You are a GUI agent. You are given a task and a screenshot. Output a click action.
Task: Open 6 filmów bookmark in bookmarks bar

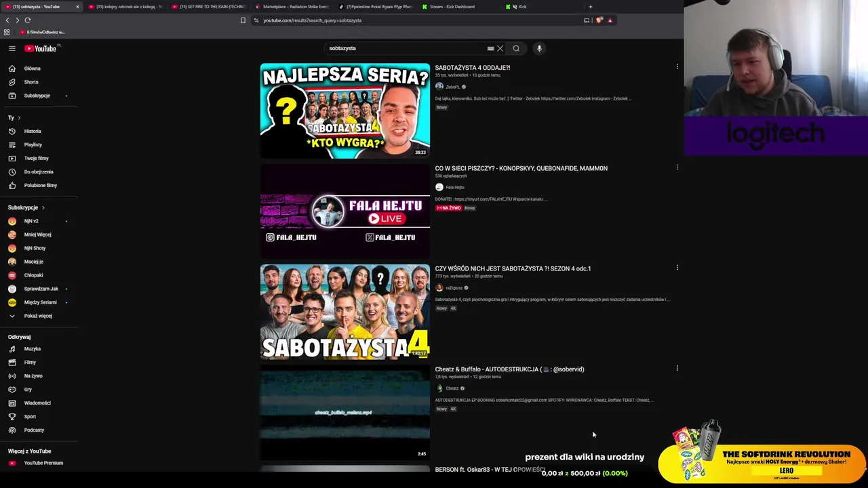coord(42,32)
